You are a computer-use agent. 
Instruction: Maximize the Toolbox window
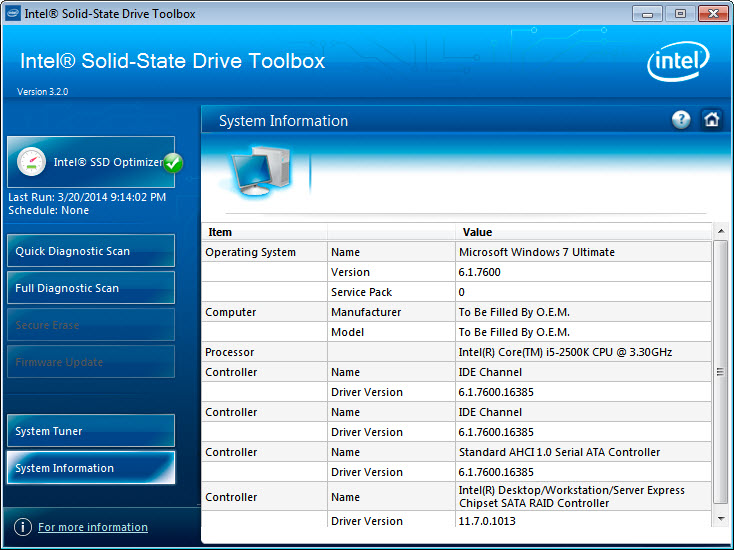click(680, 14)
